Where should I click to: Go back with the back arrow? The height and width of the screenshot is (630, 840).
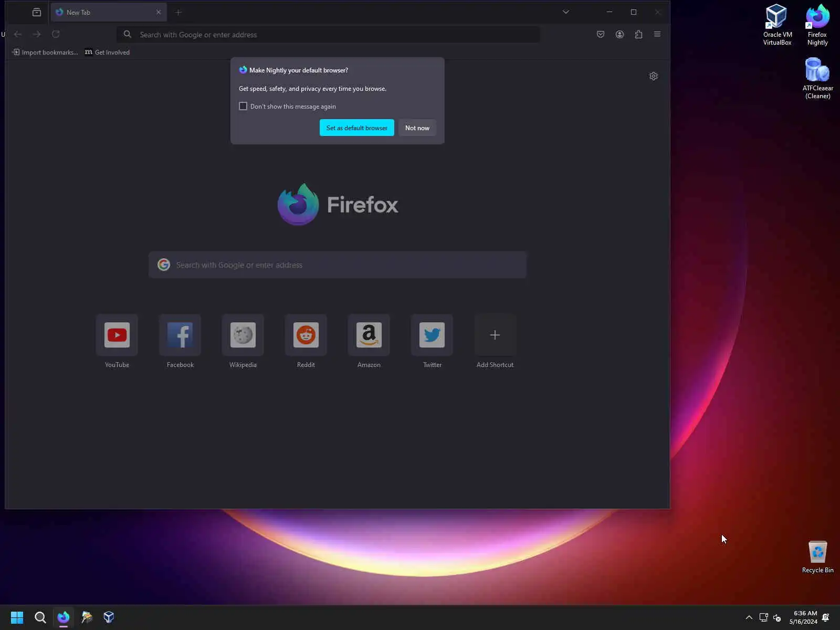(18, 34)
